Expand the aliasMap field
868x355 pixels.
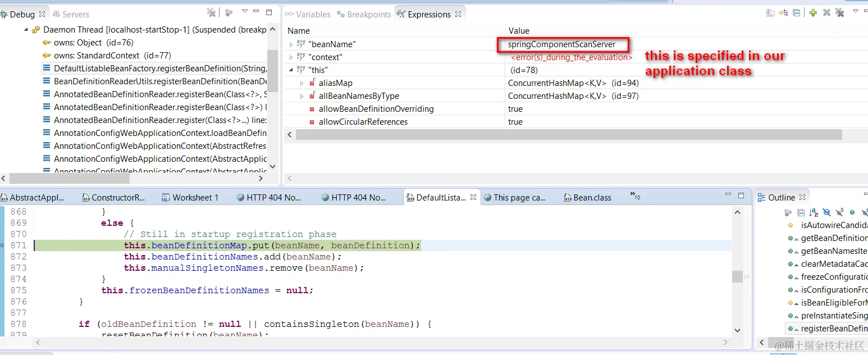click(302, 83)
